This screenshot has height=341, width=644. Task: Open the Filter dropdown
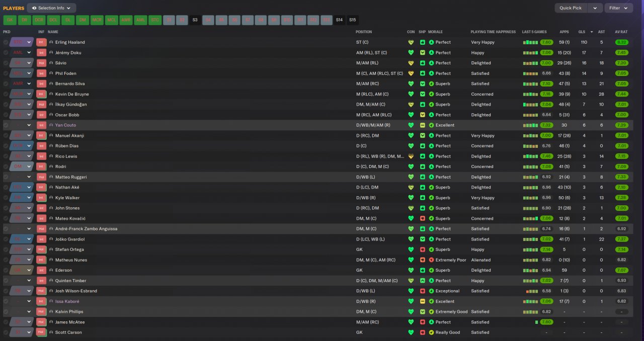pyautogui.click(x=618, y=8)
